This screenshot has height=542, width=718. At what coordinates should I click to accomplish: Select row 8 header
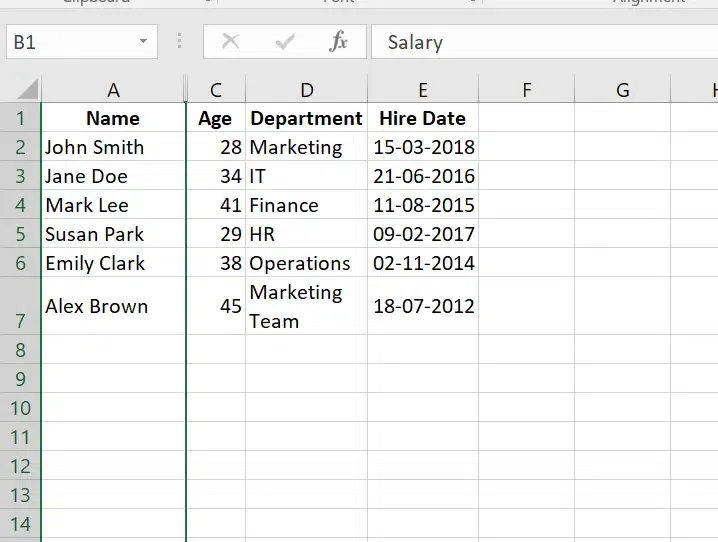(20, 349)
